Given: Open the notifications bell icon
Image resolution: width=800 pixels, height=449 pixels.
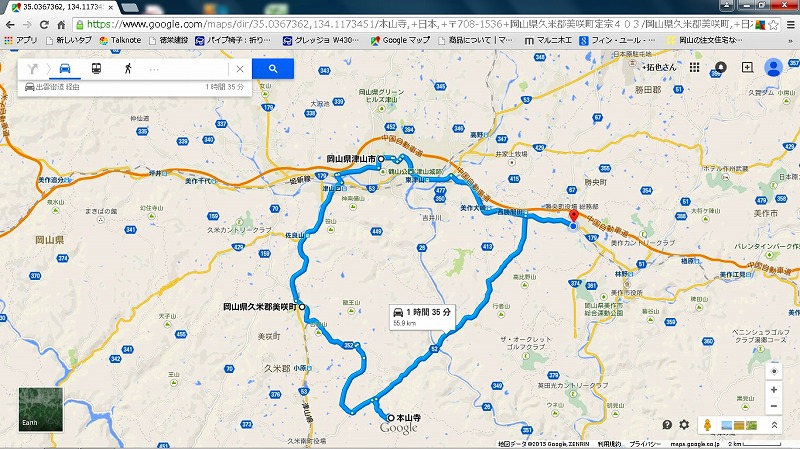Looking at the screenshot, I should [x=720, y=67].
